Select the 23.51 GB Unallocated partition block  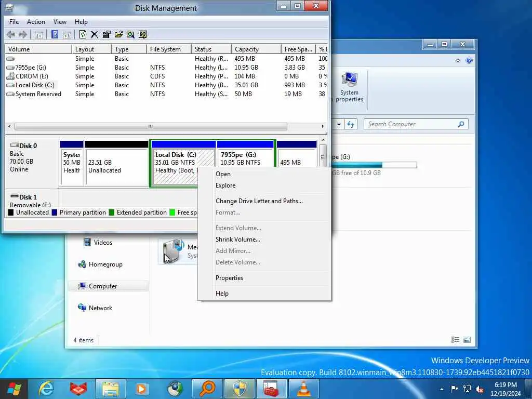[116, 163]
